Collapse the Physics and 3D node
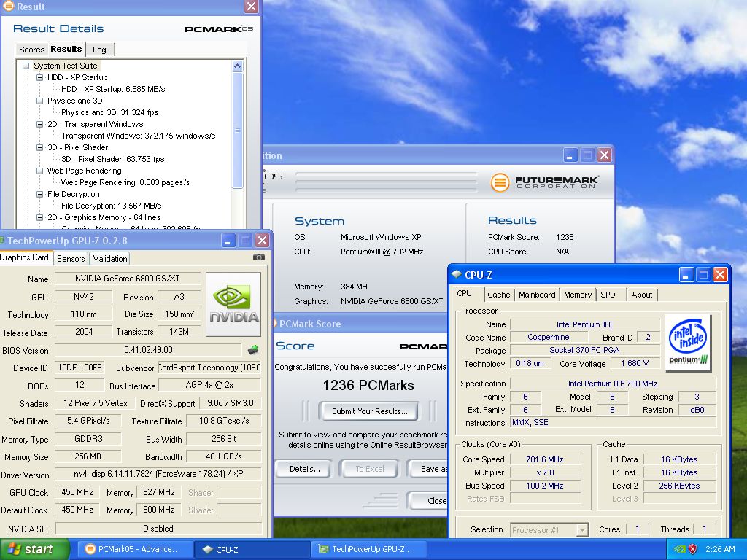This screenshot has width=747, height=560. click(39, 101)
